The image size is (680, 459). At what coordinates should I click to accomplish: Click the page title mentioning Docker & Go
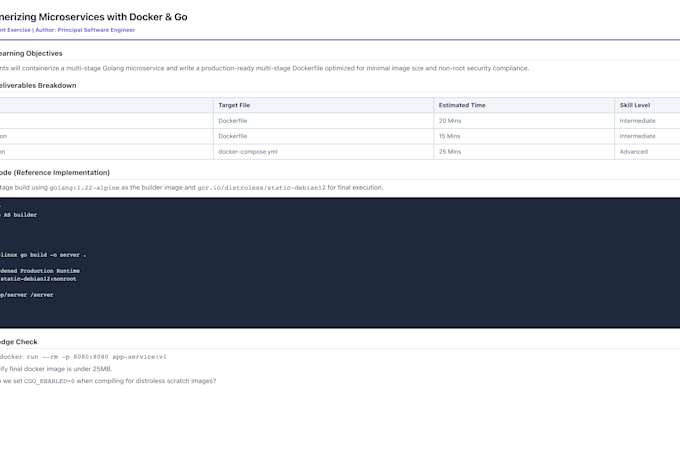[94, 17]
